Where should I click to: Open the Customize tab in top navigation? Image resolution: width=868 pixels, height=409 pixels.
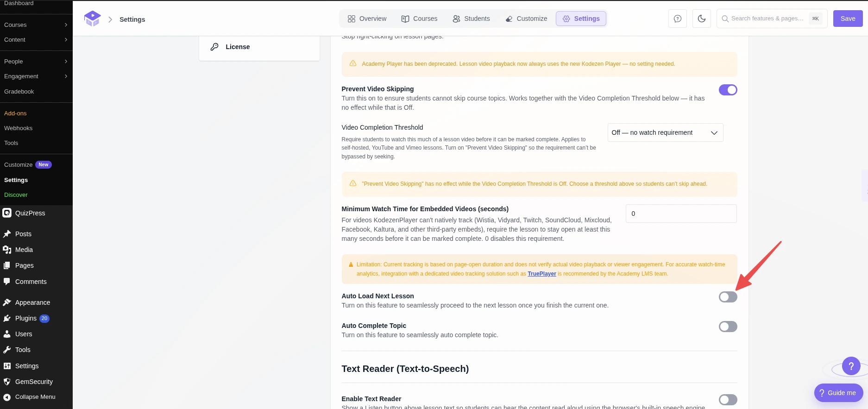[x=526, y=19]
